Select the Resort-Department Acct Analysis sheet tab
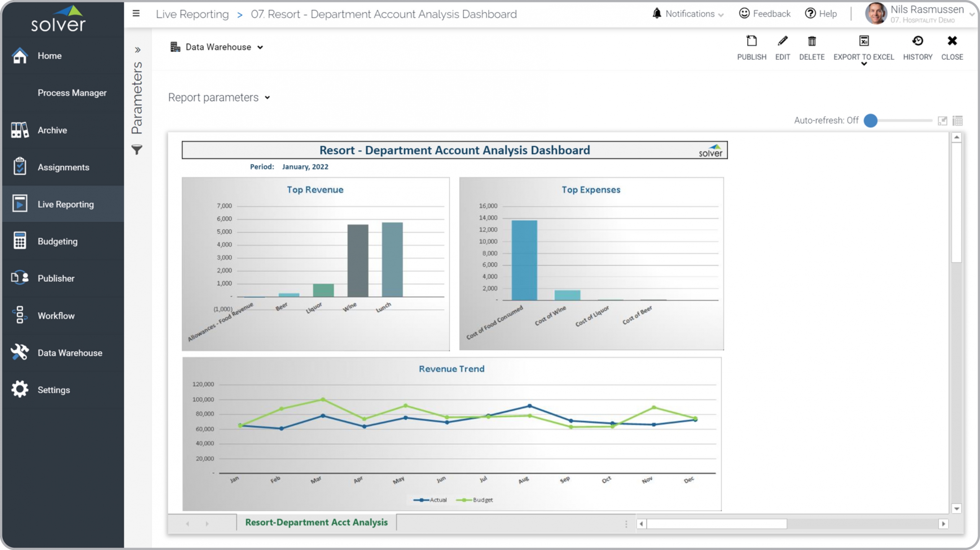Image resolution: width=980 pixels, height=550 pixels. click(316, 522)
